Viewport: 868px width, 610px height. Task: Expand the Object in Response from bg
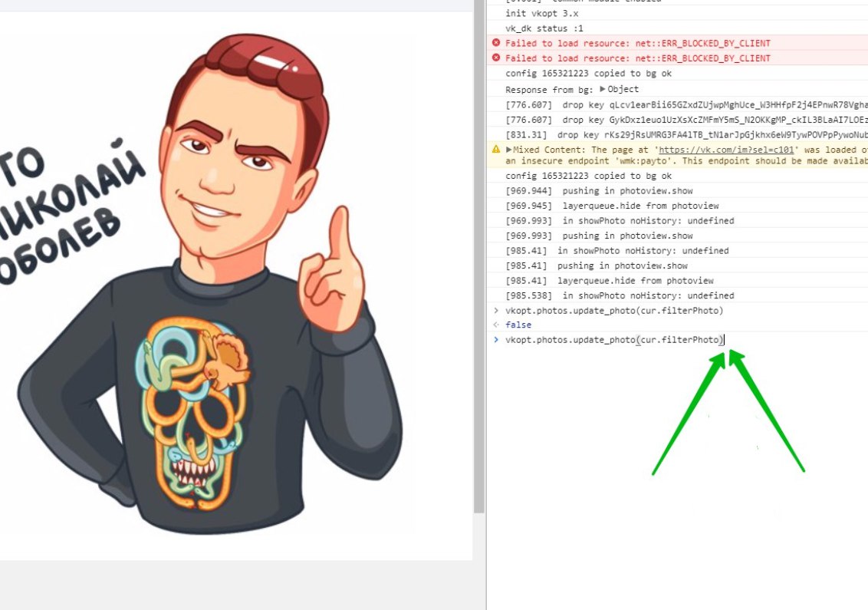[603, 89]
